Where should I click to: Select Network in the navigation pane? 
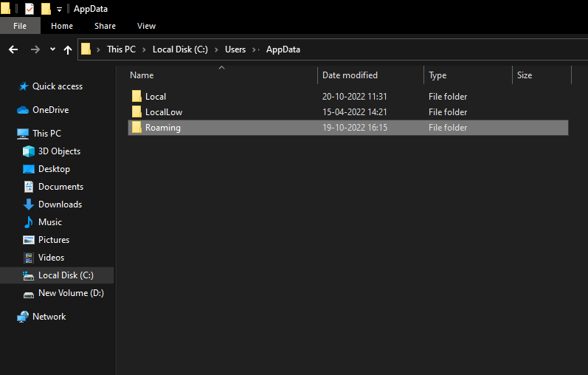(49, 317)
